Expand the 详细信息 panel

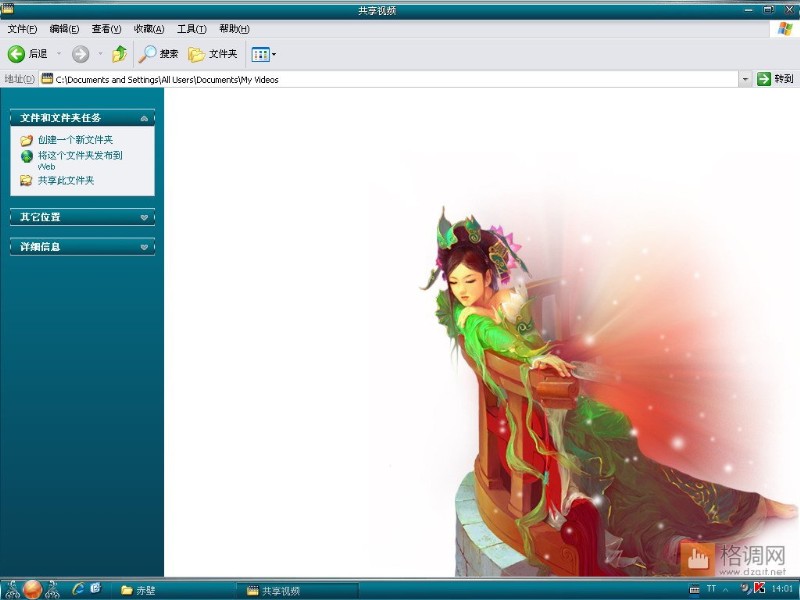point(144,247)
